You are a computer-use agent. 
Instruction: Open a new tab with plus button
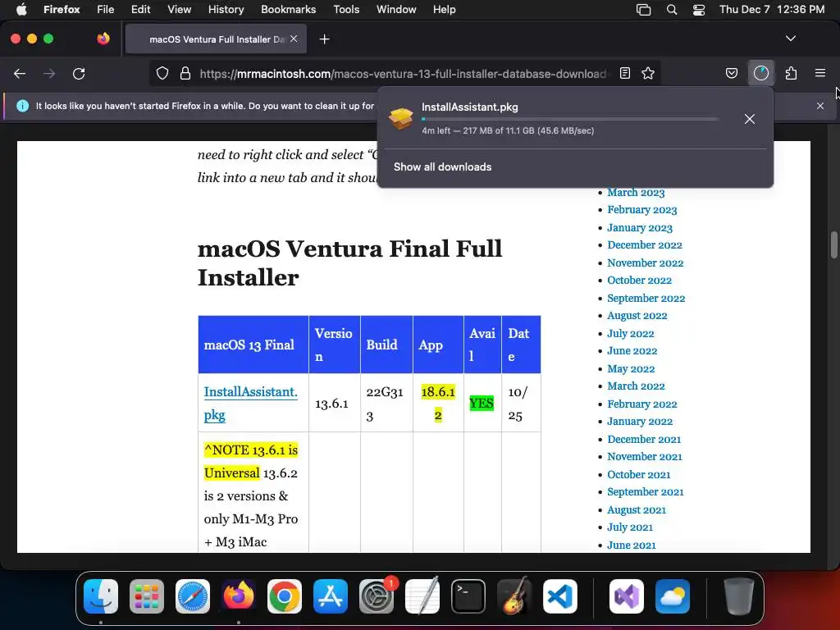click(324, 39)
